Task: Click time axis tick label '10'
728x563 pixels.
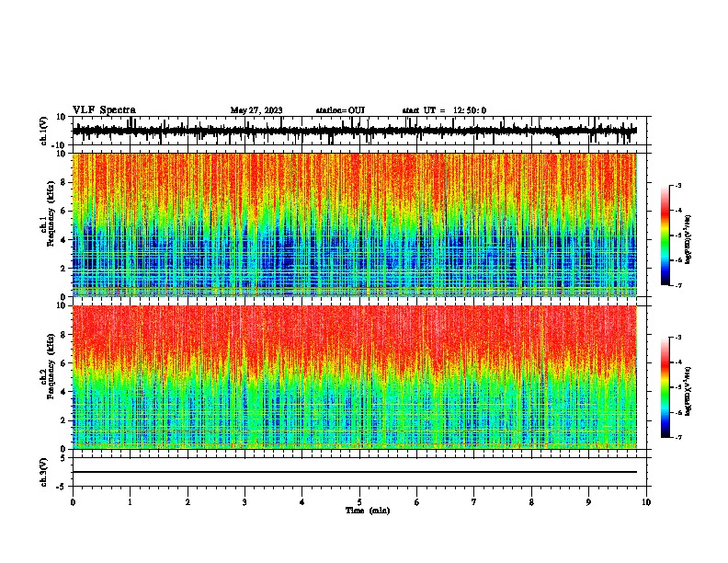Action: click(x=646, y=502)
